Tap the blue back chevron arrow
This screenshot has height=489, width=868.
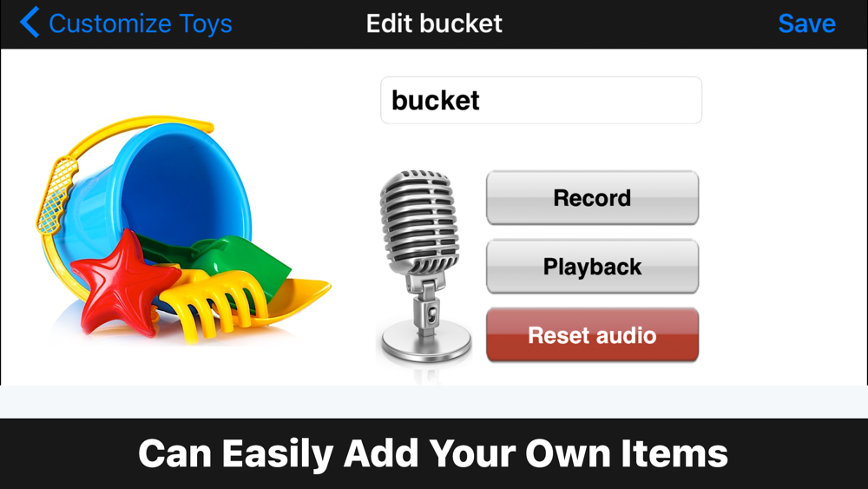pyautogui.click(x=30, y=23)
